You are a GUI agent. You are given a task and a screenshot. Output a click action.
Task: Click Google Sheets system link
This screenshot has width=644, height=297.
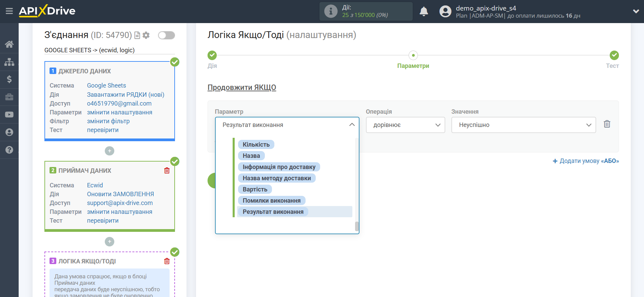point(106,86)
